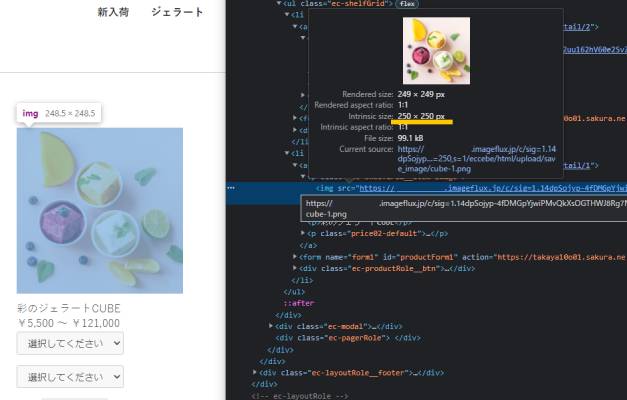Screen dimensions: 627x400
Task: Click the product price ￥5,500 ～ ￥121,000 text
Action: click(69, 323)
